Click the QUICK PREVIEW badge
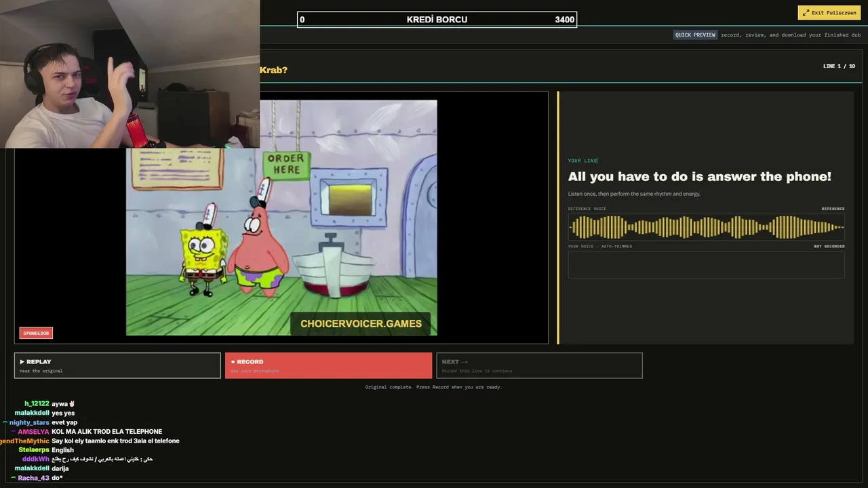This screenshot has height=488, width=868. tap(695, 35)
